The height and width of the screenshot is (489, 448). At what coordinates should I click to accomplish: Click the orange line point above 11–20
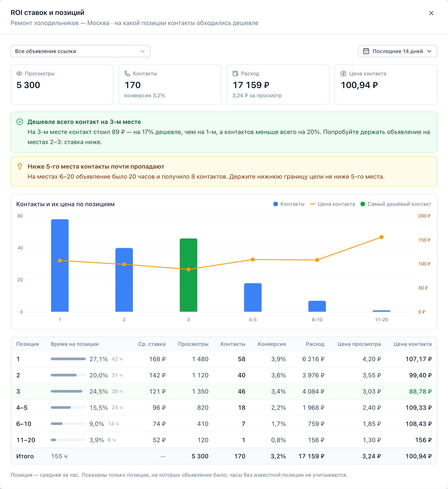tap(381, 237)
